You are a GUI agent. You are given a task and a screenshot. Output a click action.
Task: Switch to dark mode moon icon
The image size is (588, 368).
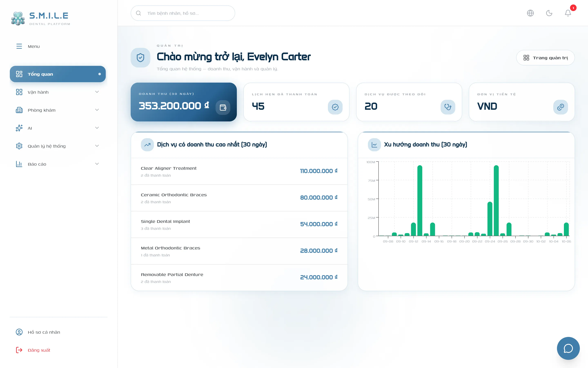click(x=549, y=13)
